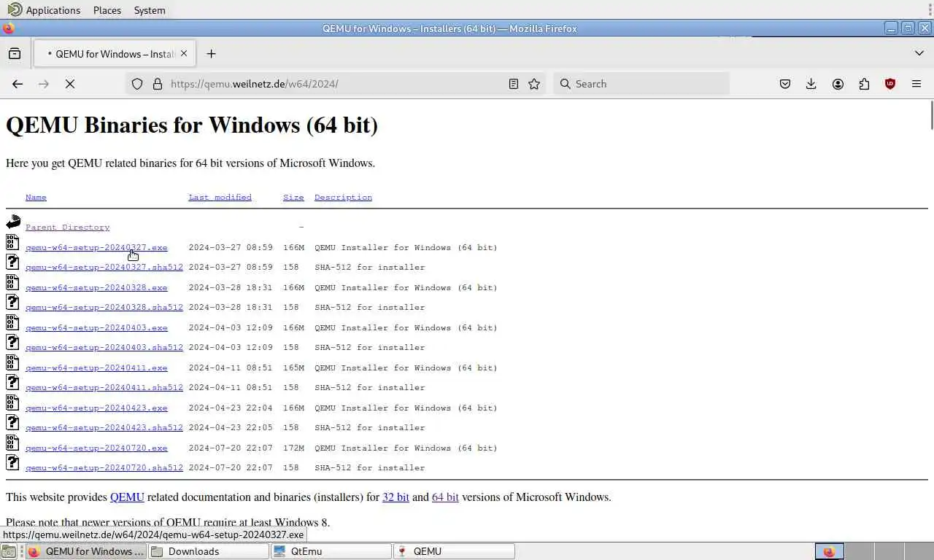The width and height of the screenshot is (934, 560).
Task: Download qemu-w64-setup-20240328.exe
Action: (x=96, y=287)
